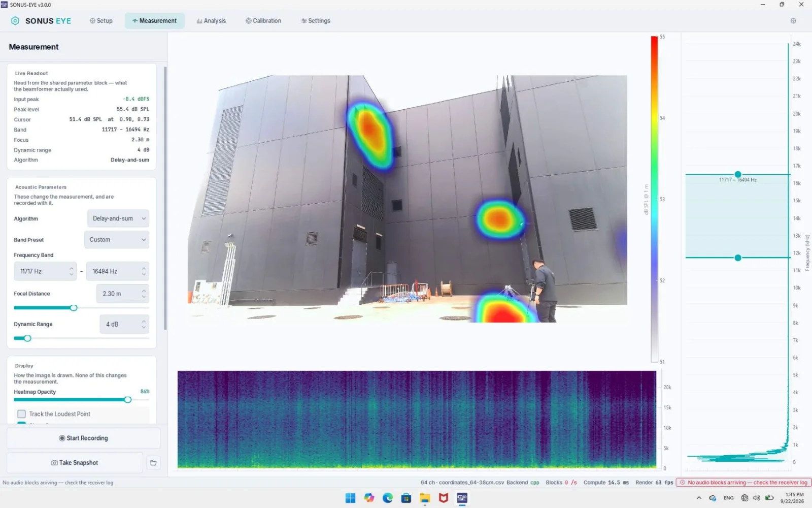Click the crosshair icon at top right

click(x=793, y=21)
